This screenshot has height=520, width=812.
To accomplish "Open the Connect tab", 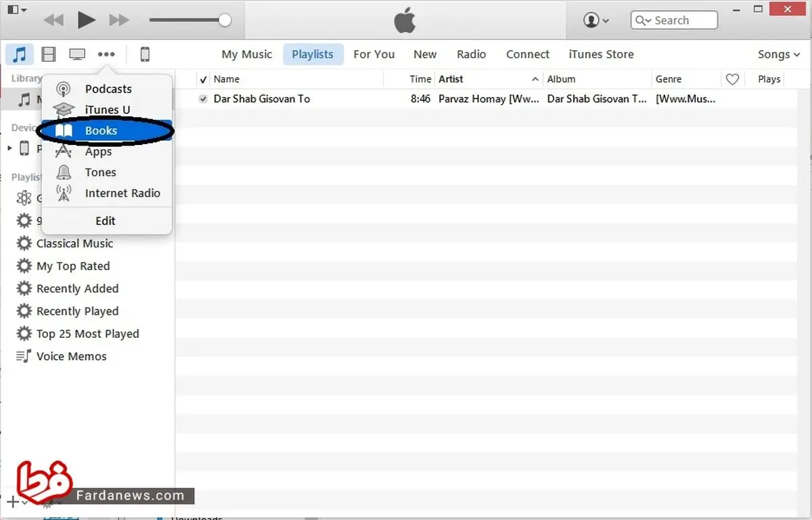I will pyautogui.click(x=528, y=54).
